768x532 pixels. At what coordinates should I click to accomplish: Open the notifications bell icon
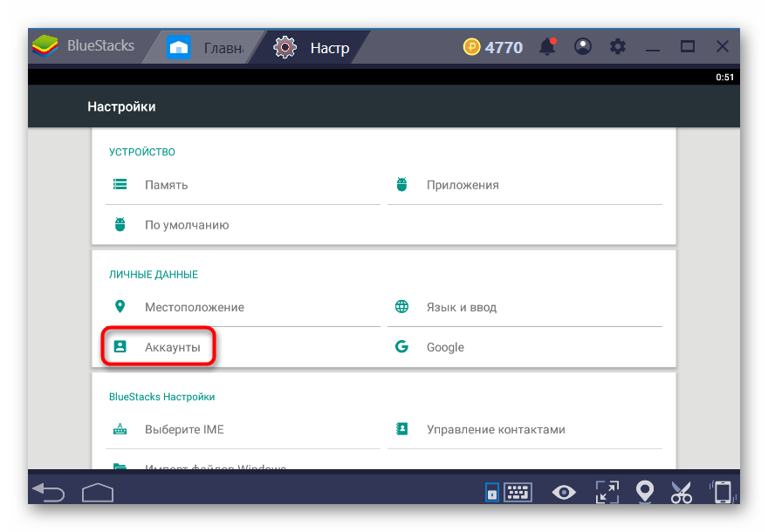pos(548,46)
